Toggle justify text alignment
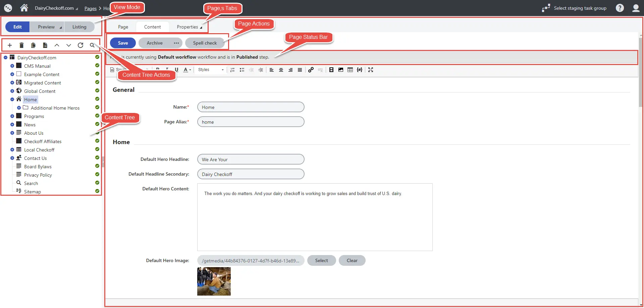Screen dimensions: 644x308 pyautogui.click(x=300, y=70)
